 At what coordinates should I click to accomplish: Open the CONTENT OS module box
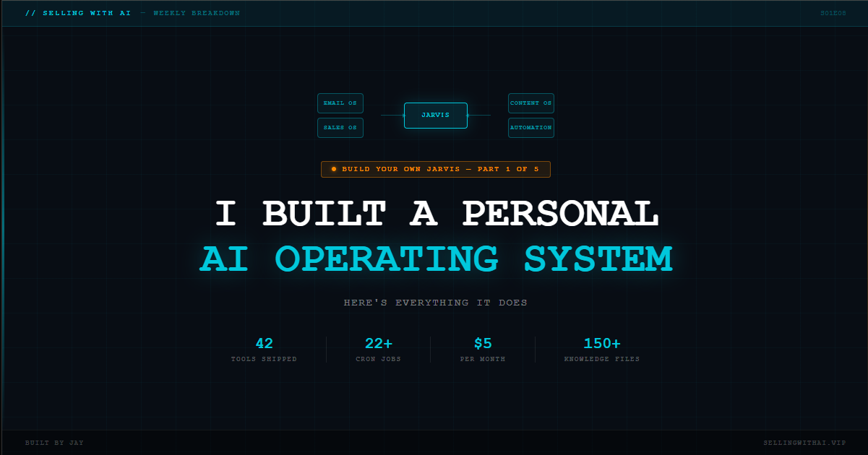(531, 103)
